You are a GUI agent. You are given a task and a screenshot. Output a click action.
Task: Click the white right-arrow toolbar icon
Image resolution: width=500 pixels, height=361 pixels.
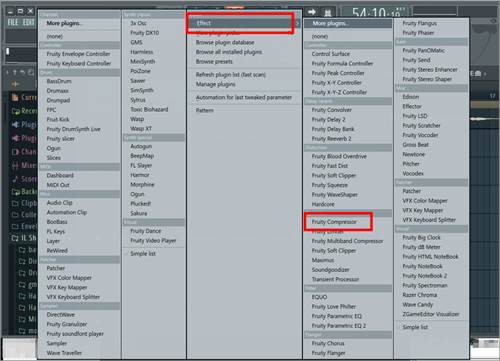point(312,12)
